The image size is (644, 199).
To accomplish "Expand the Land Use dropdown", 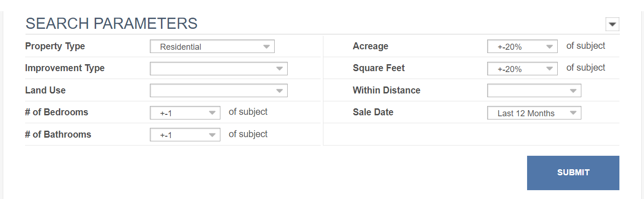I will (x=219, y=91).
